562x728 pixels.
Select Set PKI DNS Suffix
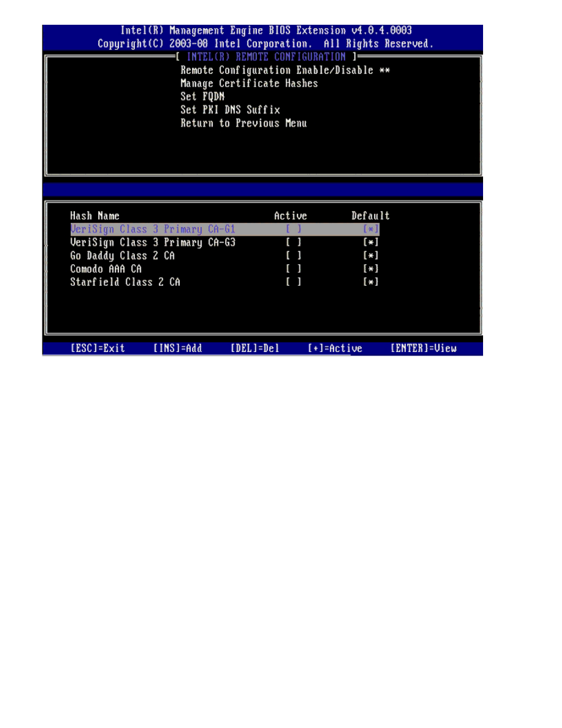tap(230, 110)
